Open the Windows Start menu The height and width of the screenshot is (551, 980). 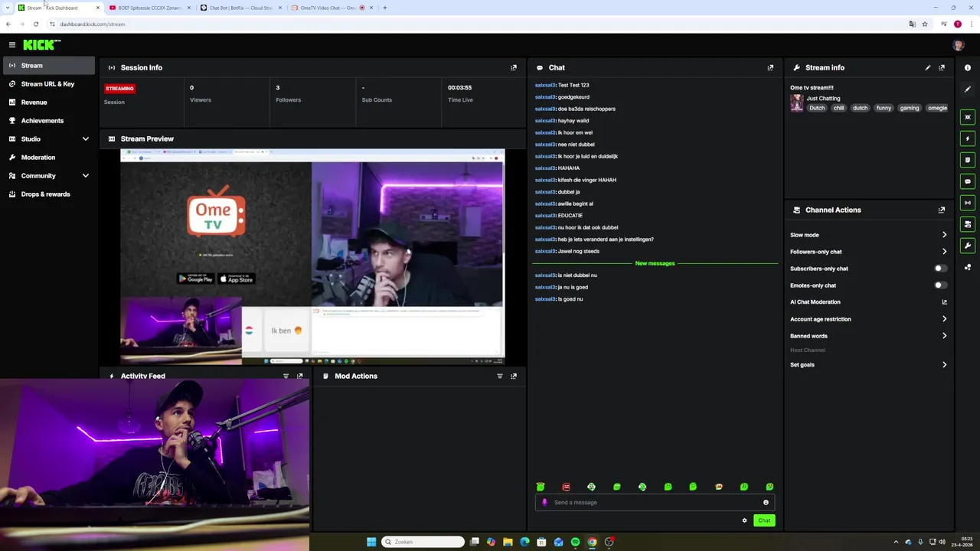(x=371, y=542)
